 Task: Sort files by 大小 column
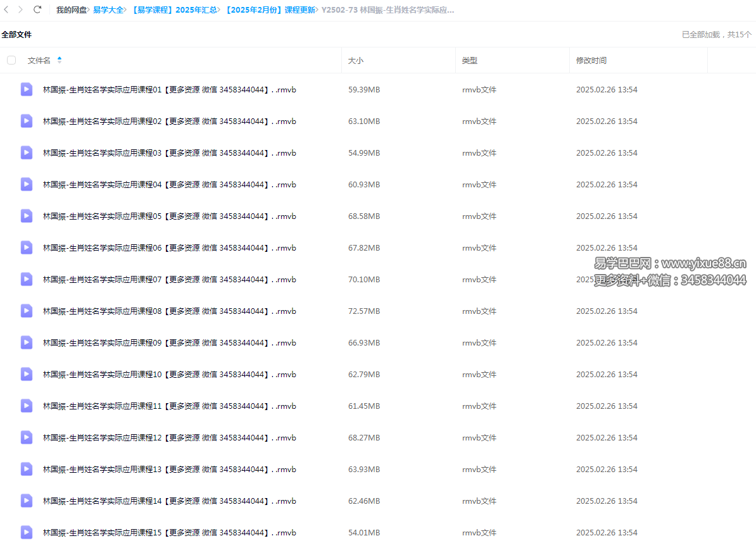[x=356, y=61]
